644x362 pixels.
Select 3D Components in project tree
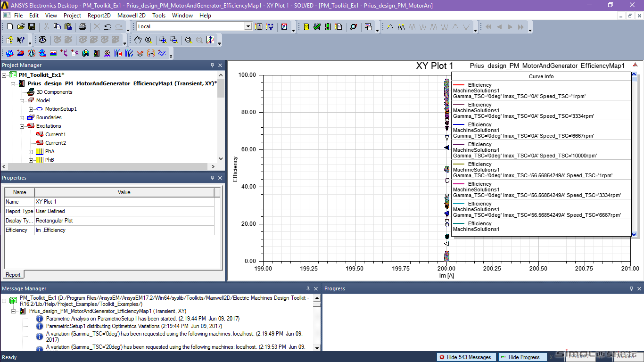[x=54, y=92]
